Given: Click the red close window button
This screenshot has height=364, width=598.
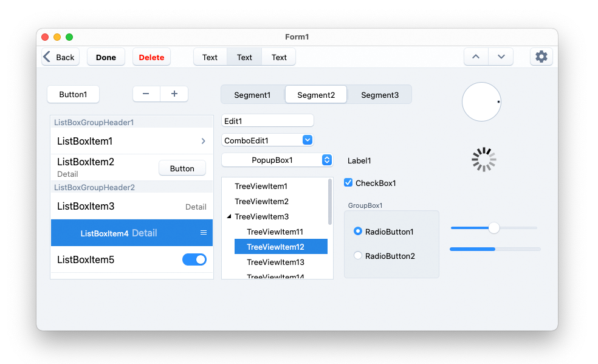Looking at the screenshot, I should click(45, 37).
